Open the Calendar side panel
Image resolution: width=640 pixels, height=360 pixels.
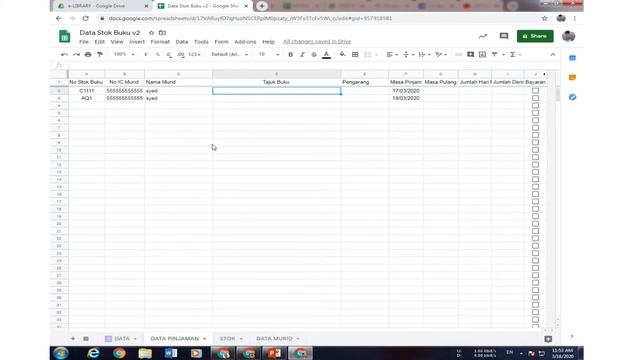(572, 58)
